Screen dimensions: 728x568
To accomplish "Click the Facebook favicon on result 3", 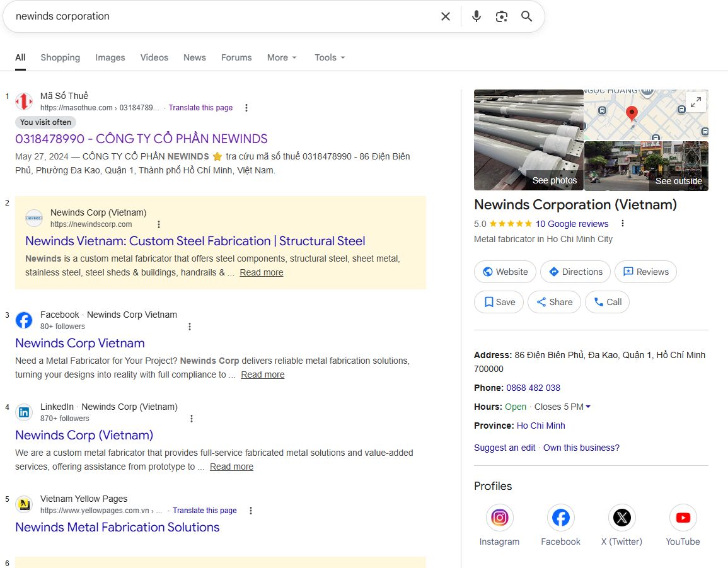I will click(24, 320).
